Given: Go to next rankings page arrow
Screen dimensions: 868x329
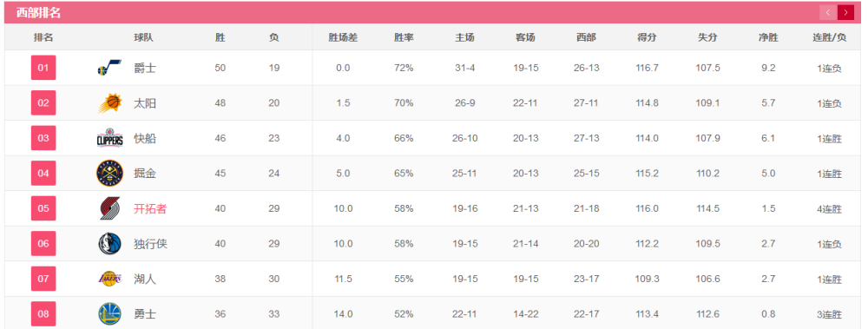Looking at the screenshot, I should coord(845,12).
